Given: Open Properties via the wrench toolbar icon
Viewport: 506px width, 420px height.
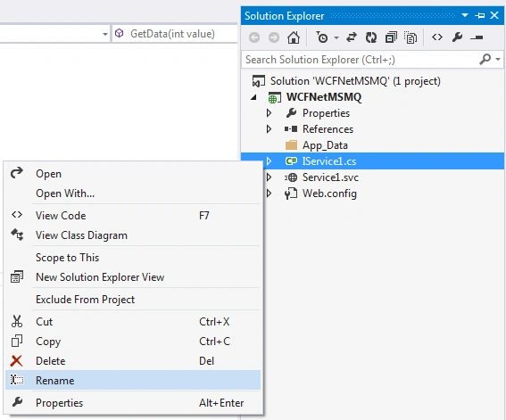Looking at the screenshot, I should [x=457, y=37].
